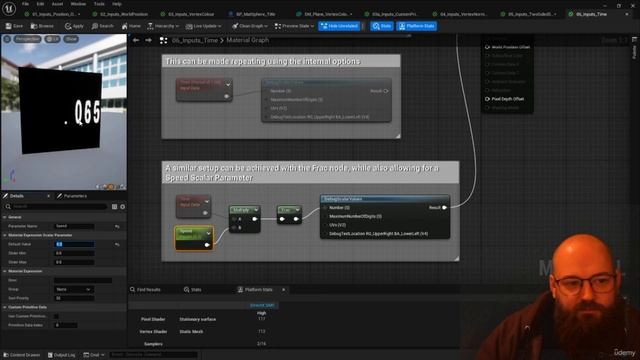This screenshot has height=360, width=640.
Task: Open the Asset menu
Action: coord(57,4)
